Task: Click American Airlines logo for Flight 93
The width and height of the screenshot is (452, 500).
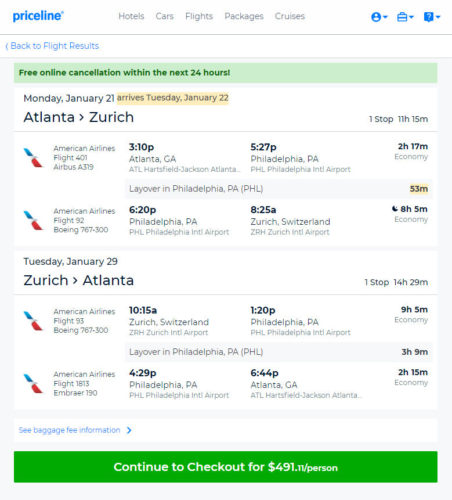Action: click(33, 320)
